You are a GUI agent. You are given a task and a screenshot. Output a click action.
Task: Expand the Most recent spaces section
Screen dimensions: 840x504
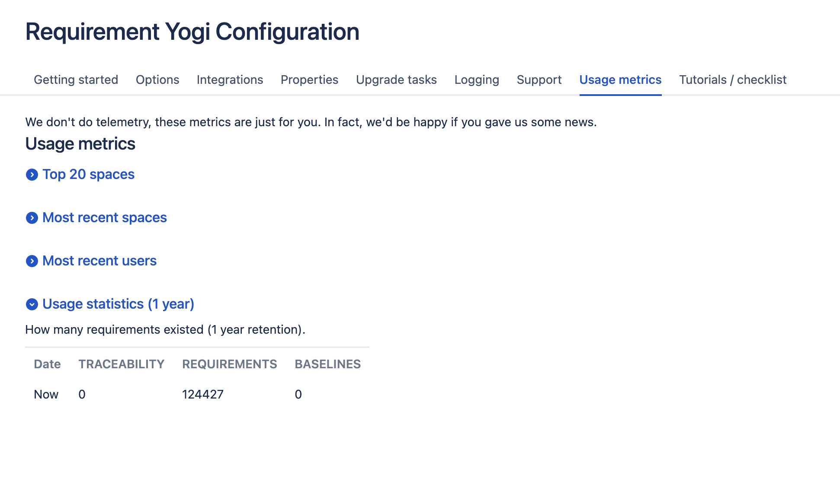(104, 217)
